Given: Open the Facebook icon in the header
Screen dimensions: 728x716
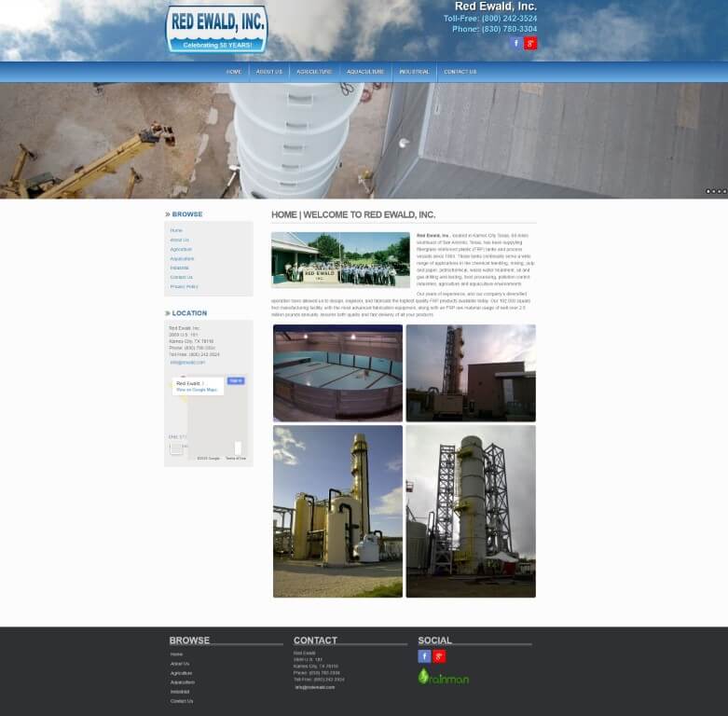Looking at the screenshot, I should point(516,43).
